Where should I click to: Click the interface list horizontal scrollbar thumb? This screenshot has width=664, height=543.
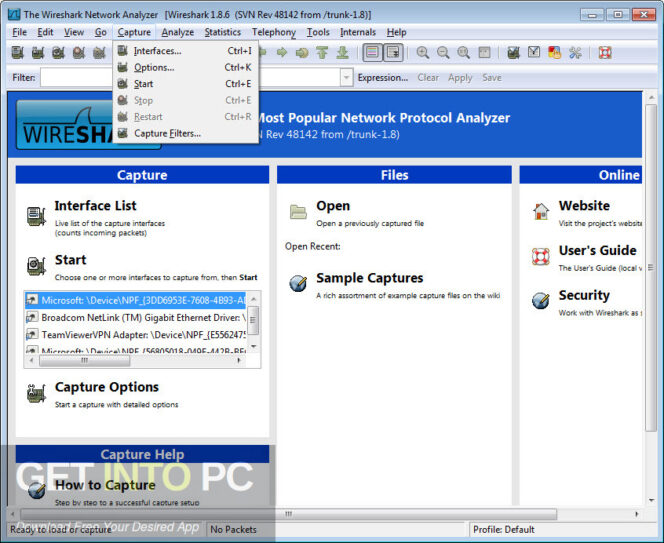coord(85,360)
